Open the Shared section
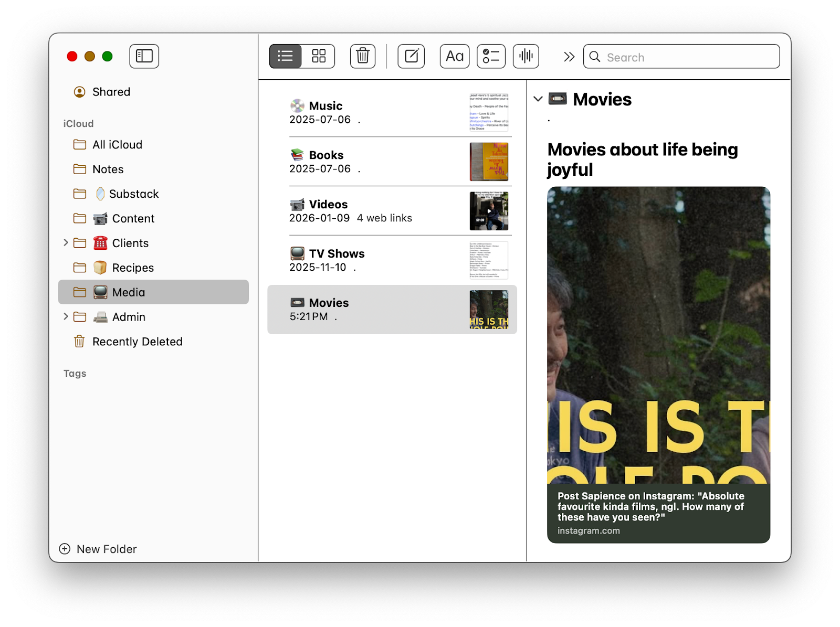The width and height of the screenshot is (840, 627). coord(111,92)
